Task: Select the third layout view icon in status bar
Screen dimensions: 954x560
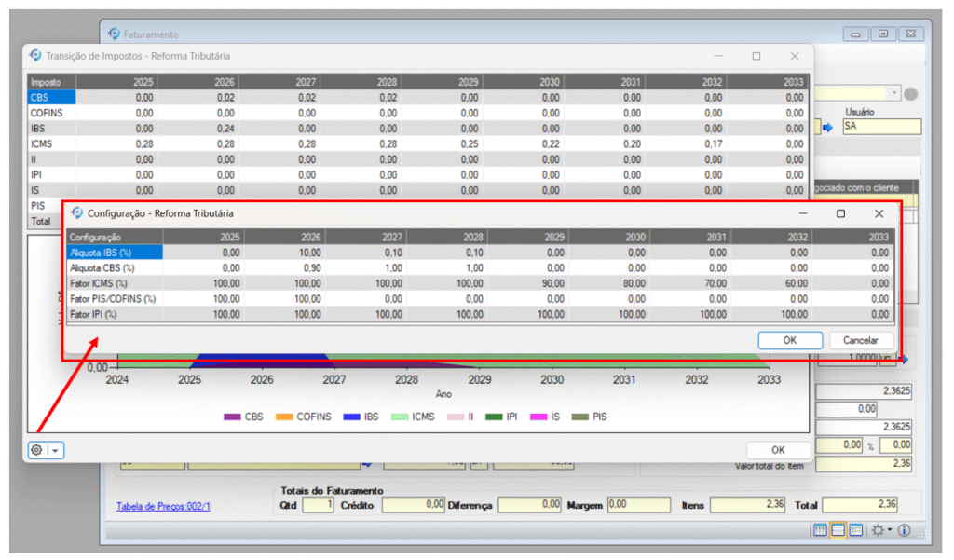Action: 855,529
